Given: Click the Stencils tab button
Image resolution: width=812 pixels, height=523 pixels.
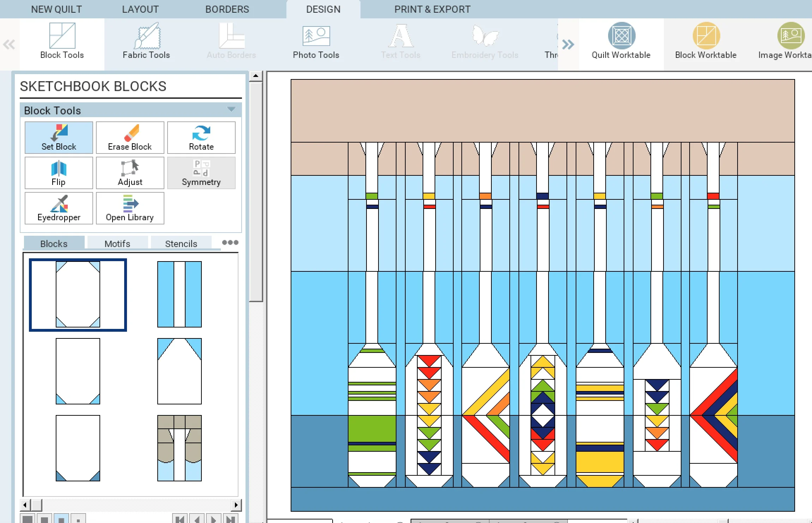Looking at the screenshot, I should (181, 244).
